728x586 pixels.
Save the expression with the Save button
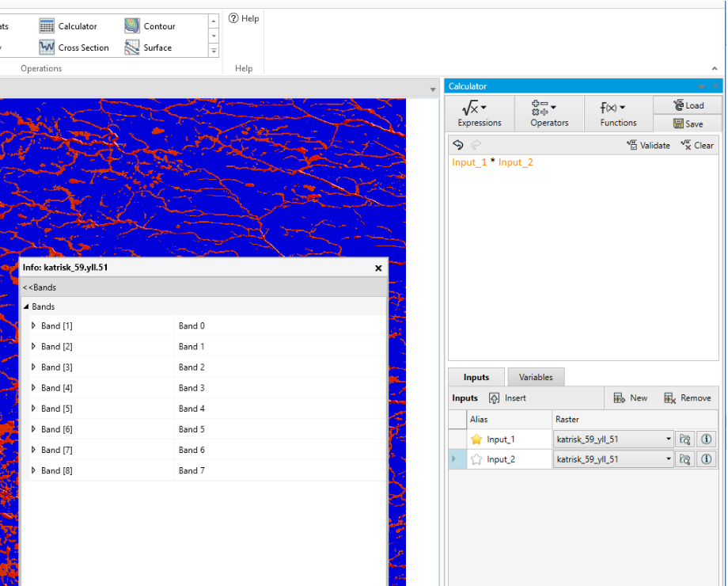(x=688, y=123)
